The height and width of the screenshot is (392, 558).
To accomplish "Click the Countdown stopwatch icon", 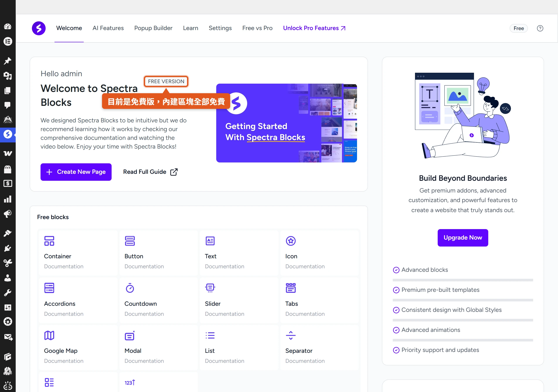I will coord(130,288).
